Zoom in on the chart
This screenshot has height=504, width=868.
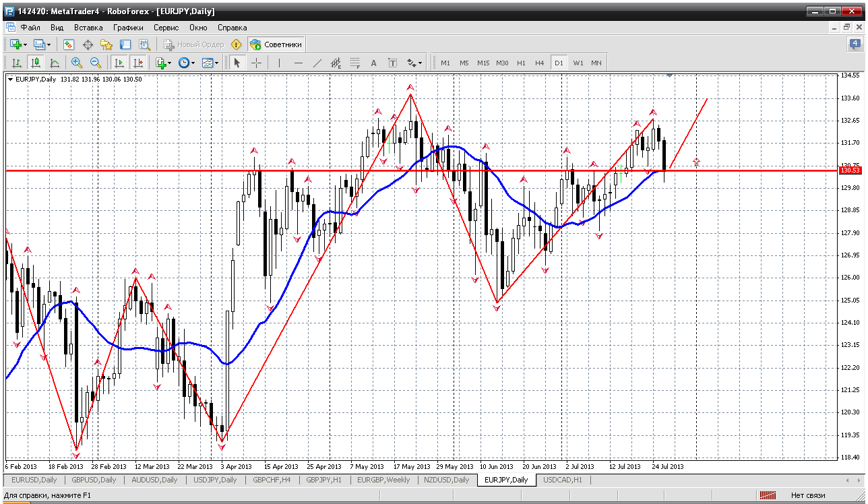(x=77, y=63)
